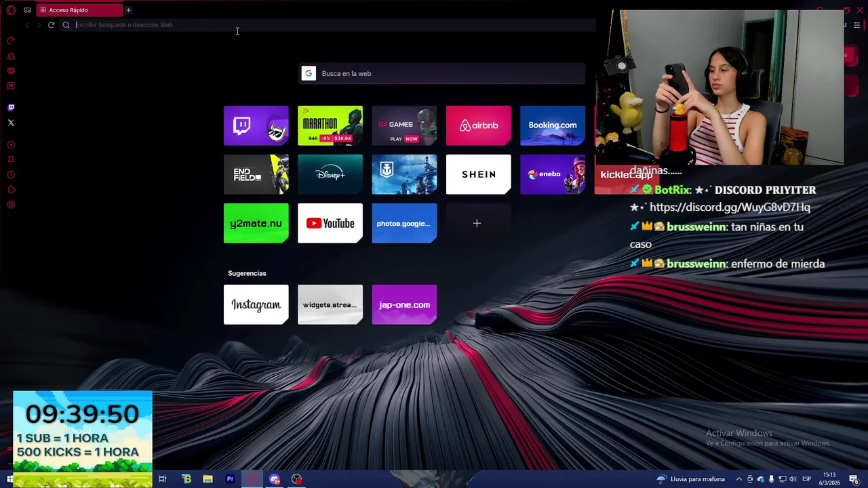Open the notification center icon
The width and height of the screenshot is (868, 488).
pos(854,479)
